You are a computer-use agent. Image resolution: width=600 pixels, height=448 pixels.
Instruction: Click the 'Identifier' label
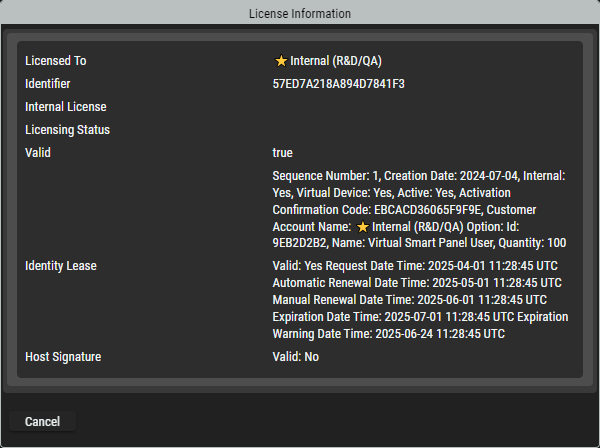pos(47,84)
